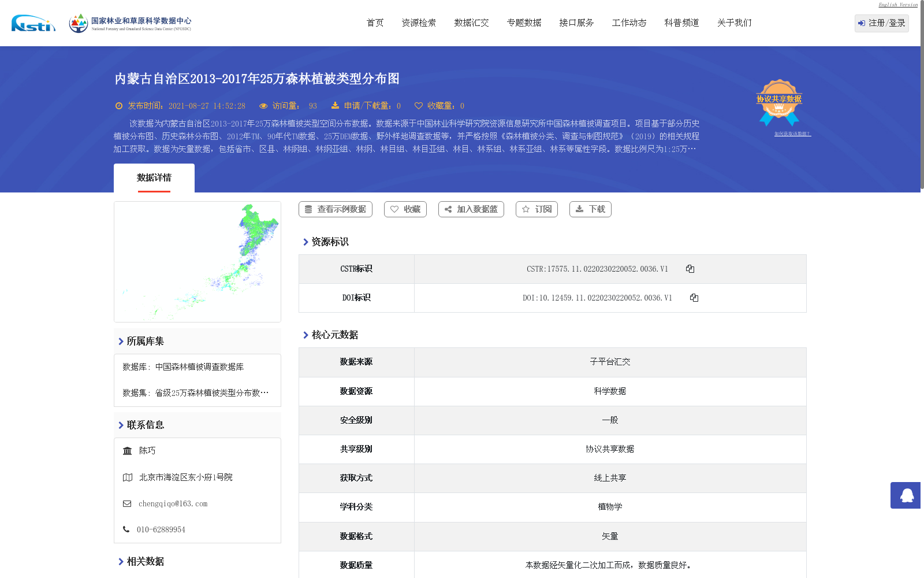Switch to the English Version link

tap(898, 5)
